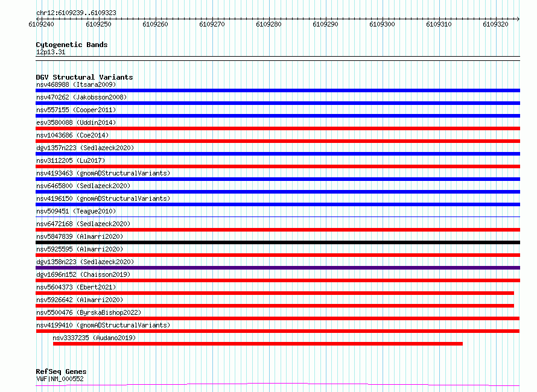This screenshot has width=537, height=392.
Task: Open the nsv5926642 (Almarri2020) label
Action: 80,300
